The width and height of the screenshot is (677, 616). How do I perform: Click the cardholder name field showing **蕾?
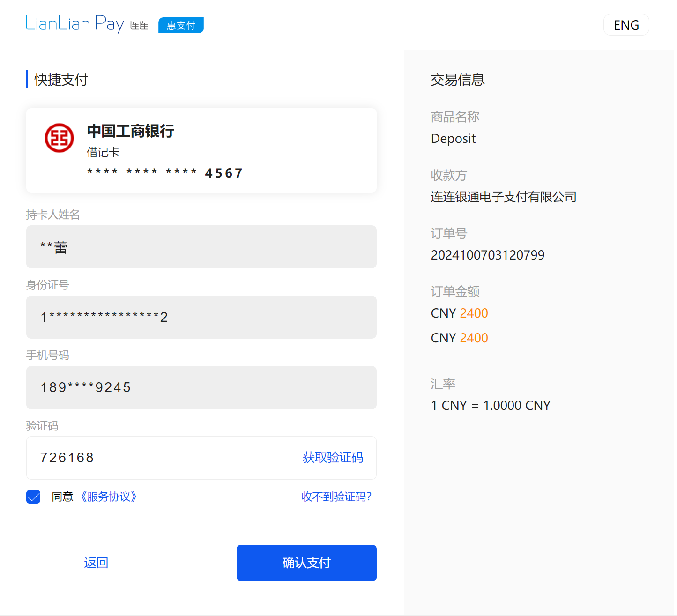click(x=201, y=247)
